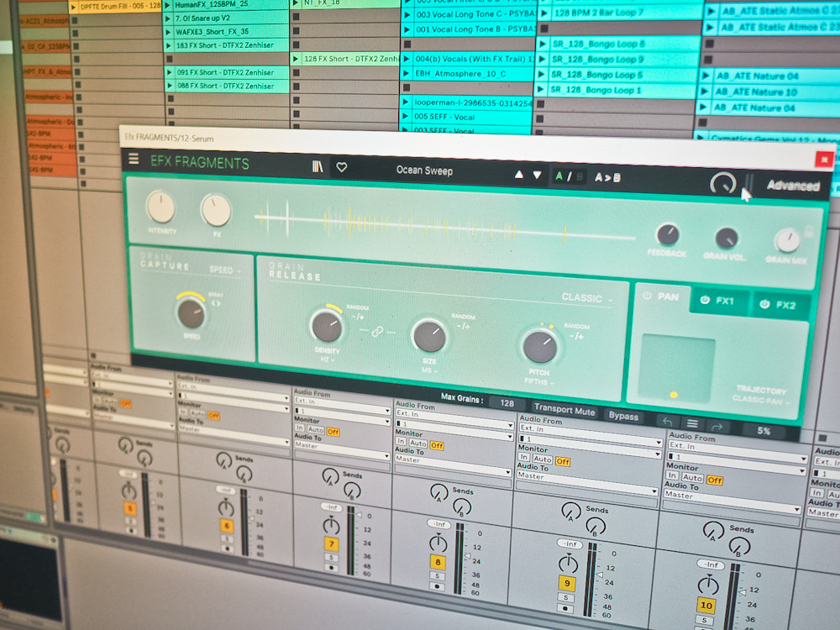Open the preset library browser icon
This screenshot has height=630, width=840.
coord(318,166)
